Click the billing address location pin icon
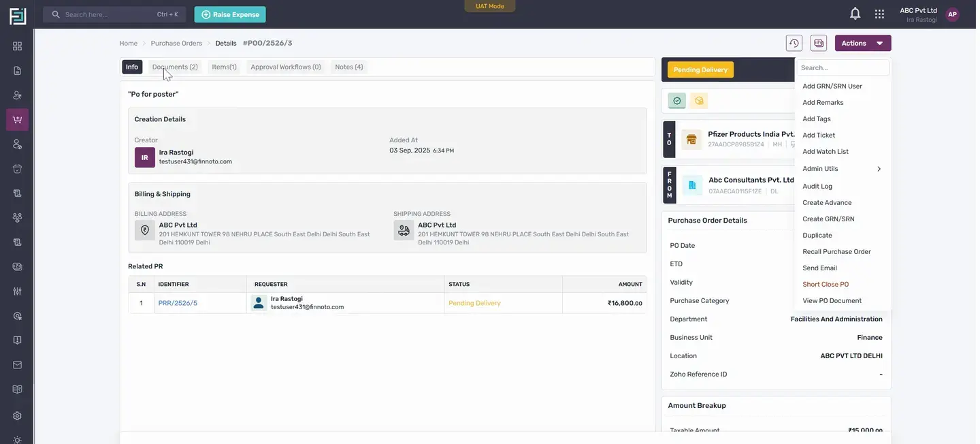The height and width of the screenshot is (444, 980). click(x=145, y=230)
